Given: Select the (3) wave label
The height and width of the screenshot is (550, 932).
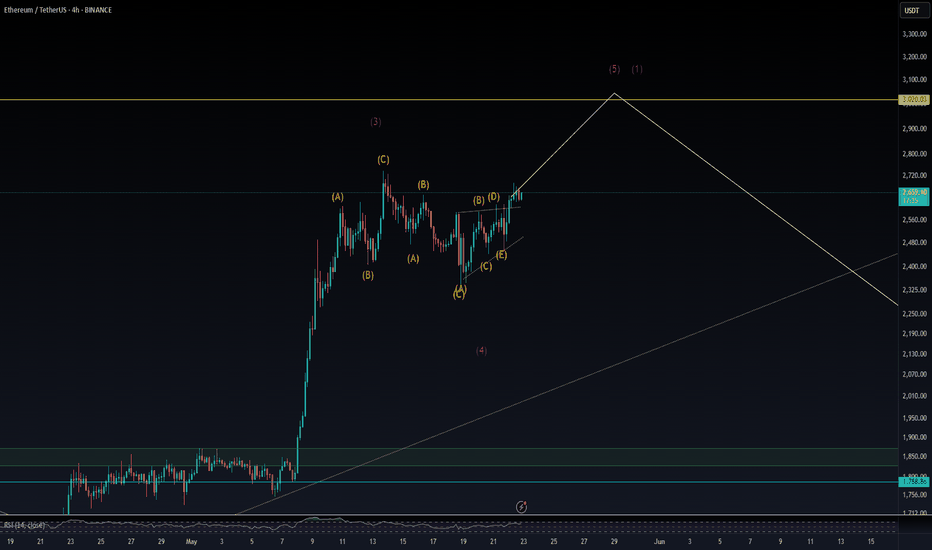Looking at the screenshot, I should point(376,122).
